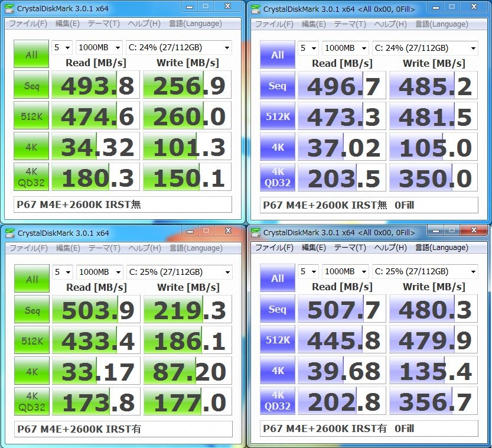Open the ファイル(F) menu in the top-left window

(28, 24)
